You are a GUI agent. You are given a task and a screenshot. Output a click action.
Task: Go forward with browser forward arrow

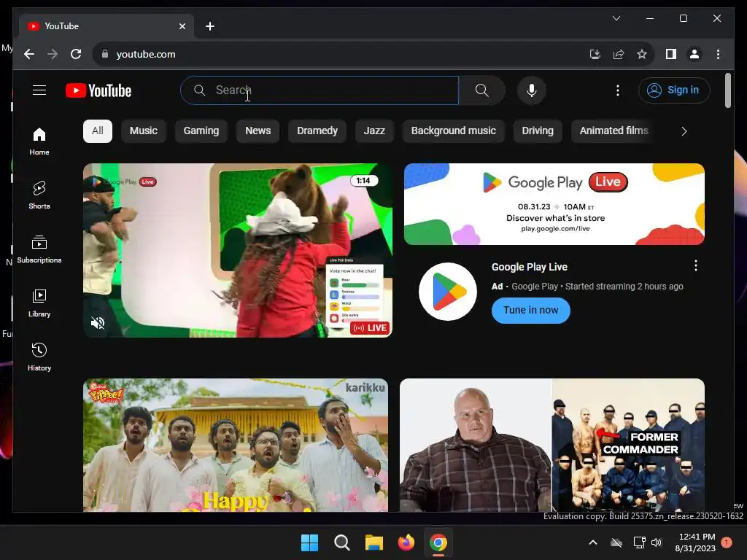click(x=53, y=54)
